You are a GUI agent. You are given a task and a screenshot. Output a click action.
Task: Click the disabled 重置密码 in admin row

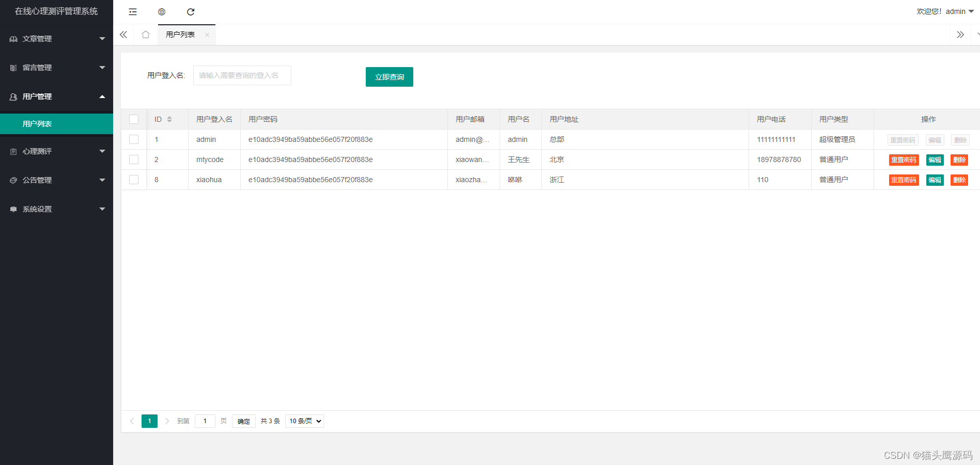click(x=903, y=140)
